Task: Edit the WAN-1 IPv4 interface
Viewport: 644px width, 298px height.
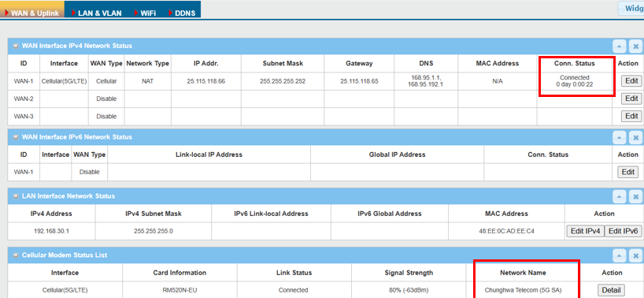Action: click(631, 81)
